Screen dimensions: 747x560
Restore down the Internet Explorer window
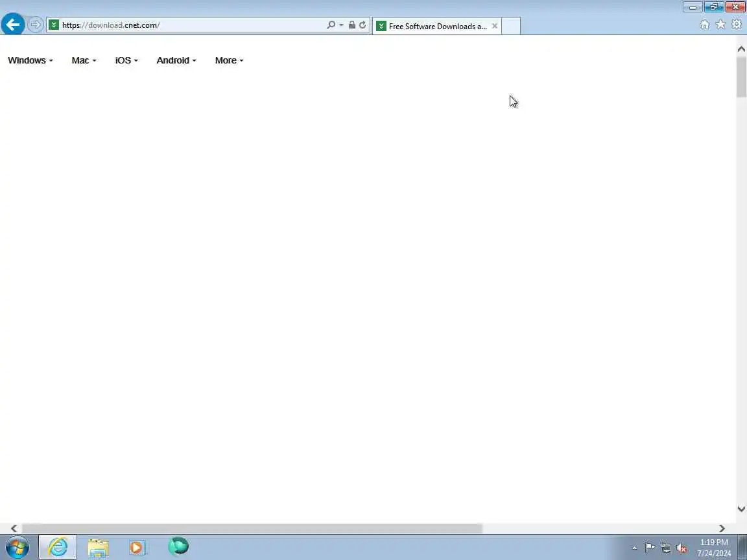click(x=714, y=6)
